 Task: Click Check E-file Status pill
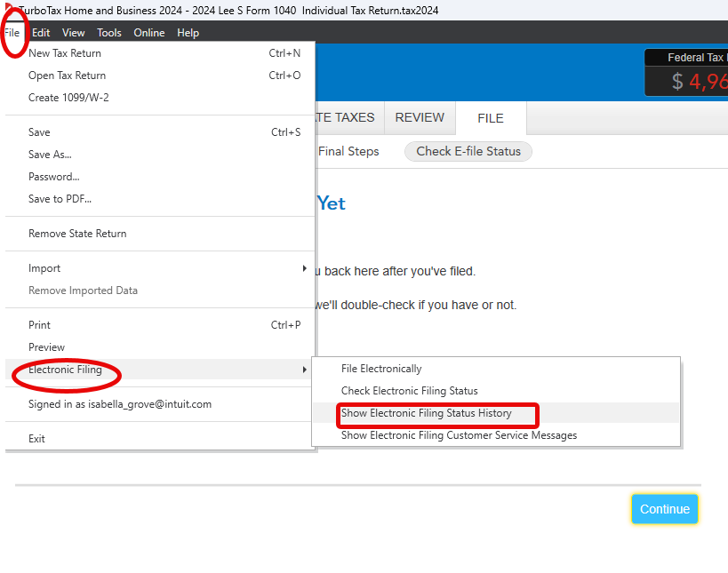[468, 152]
